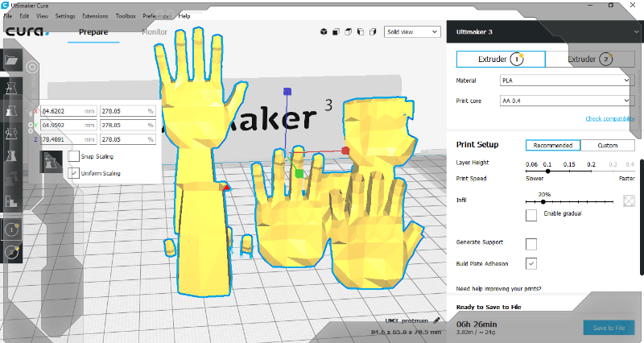Enable the Generate Support checkbox
The width and height of the screenshot is (644, 343).
[x=531, y=244]
